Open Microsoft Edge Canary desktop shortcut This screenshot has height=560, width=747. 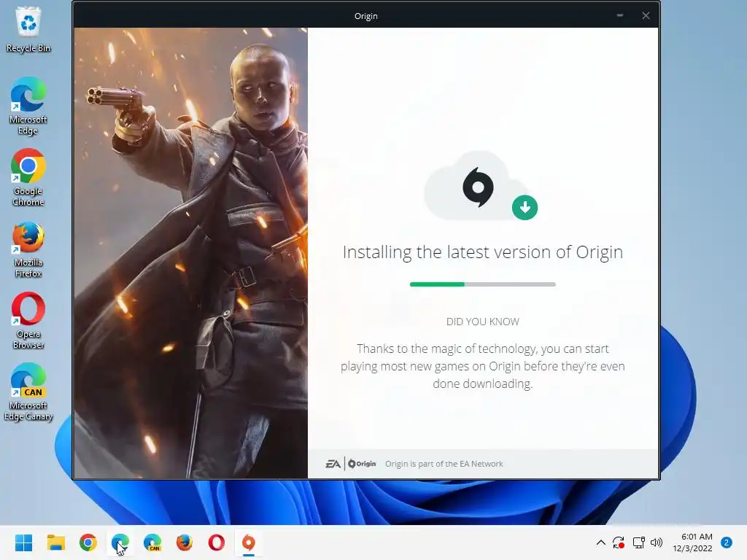coord(28,392)
